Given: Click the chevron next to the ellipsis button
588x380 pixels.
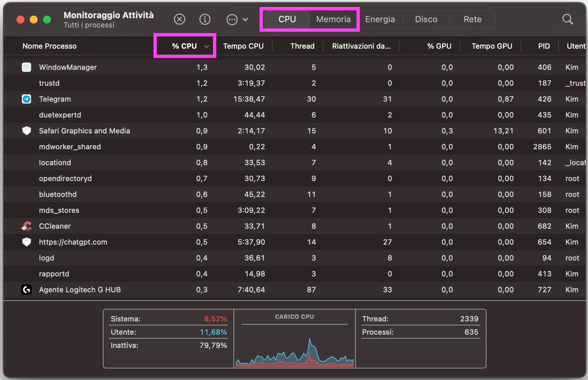Looking at the screenshot, I should [x=245, y=20].
